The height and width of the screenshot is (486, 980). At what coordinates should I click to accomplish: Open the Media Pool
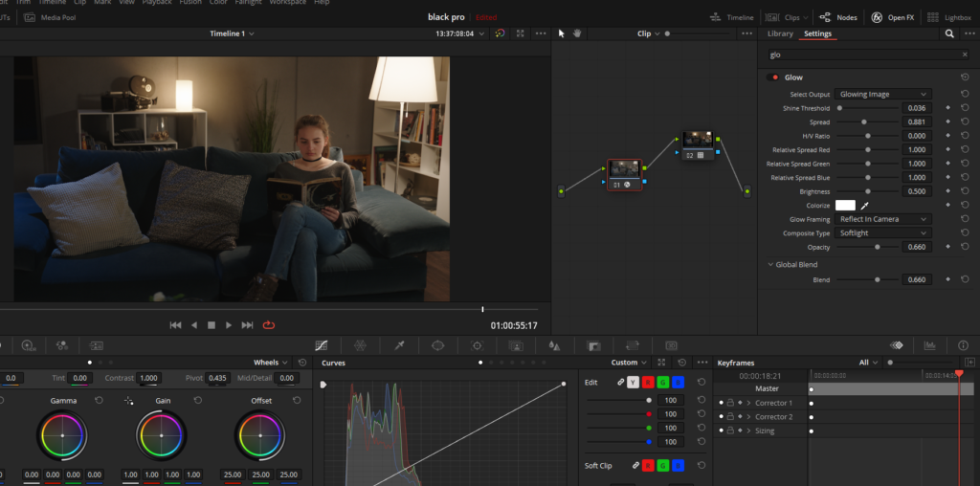(50, 17)
